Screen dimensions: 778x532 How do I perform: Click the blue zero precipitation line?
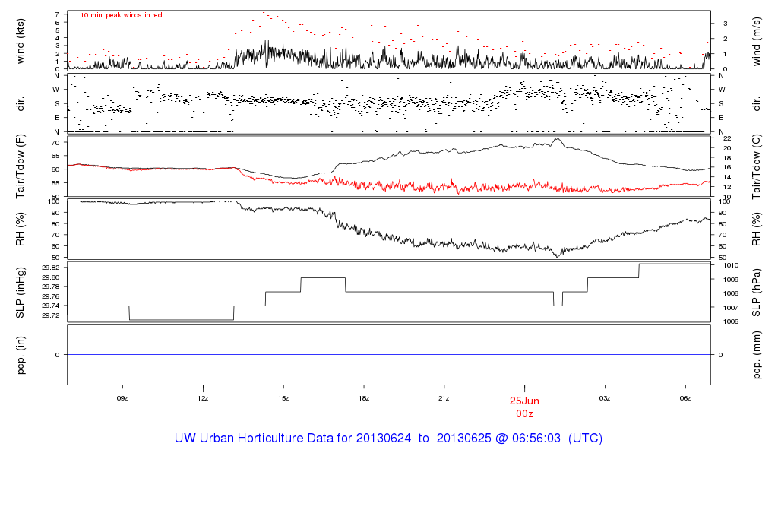(x=388, y=354)
